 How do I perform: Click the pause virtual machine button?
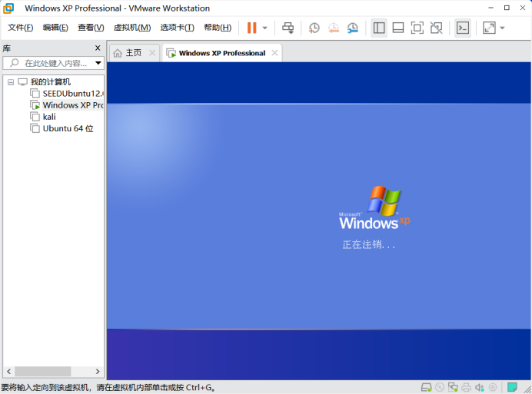click(x=251, y=28)
